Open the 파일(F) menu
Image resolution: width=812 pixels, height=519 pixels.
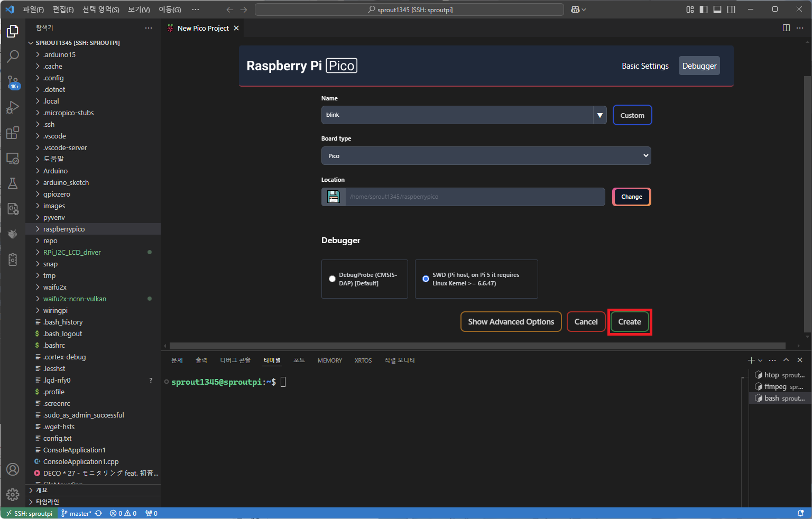(x=33, y=10)
